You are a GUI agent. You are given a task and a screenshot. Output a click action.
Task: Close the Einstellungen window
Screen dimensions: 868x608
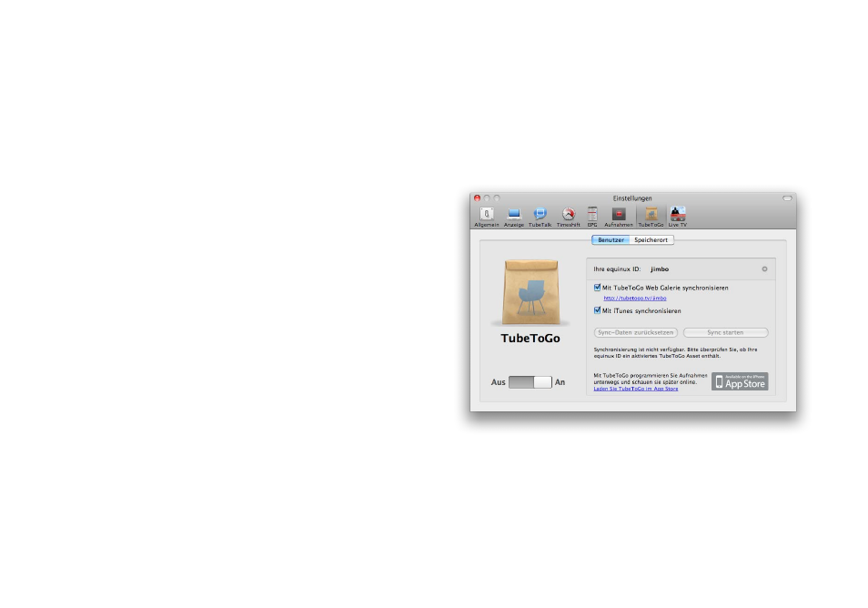point(477,198)
